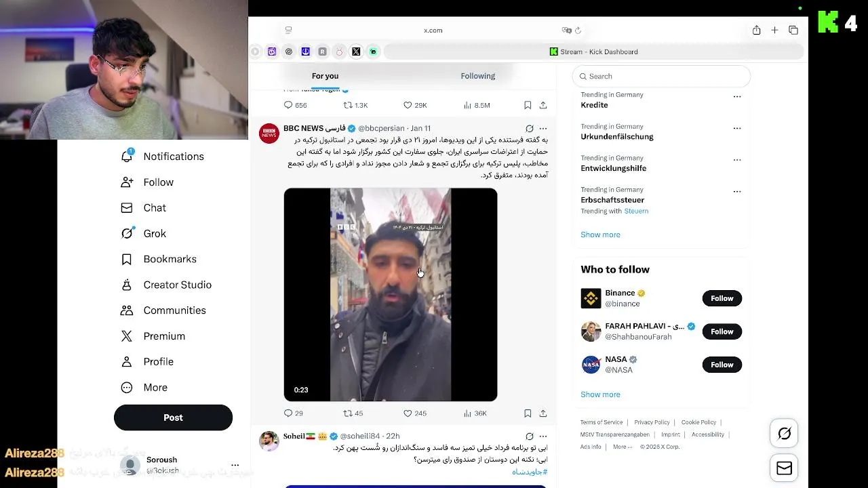Click the Search input field
This screenshot has width=868, height=488.
point(661,77)
